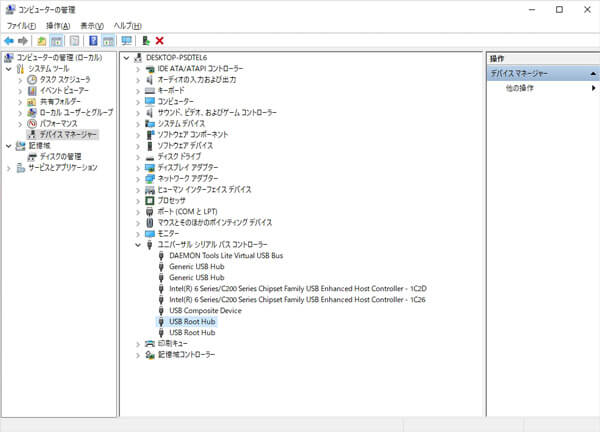
Task: Select the USB Composite Device entry
Action: (205, 310)
